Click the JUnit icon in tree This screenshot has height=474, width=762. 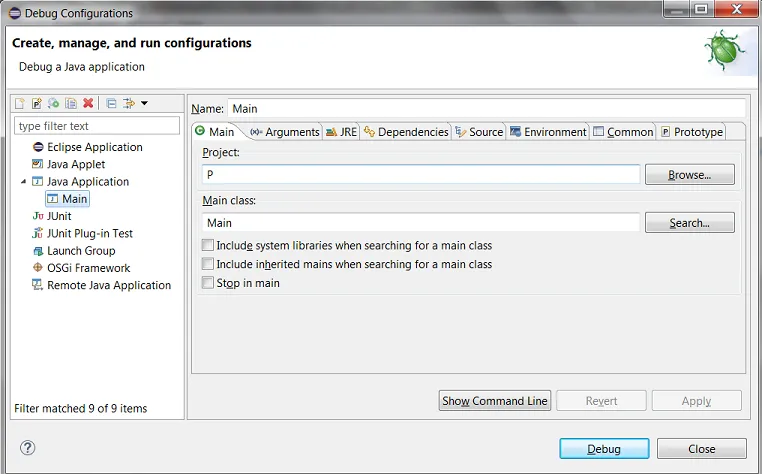pos(38,216)
